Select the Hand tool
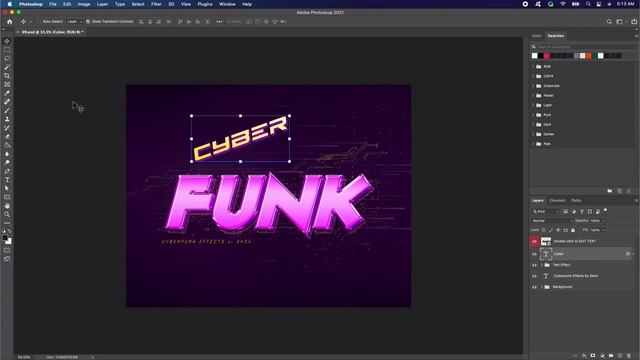This screenshot has width=640, height=360. pyautogui.click(x=7, y=206)
